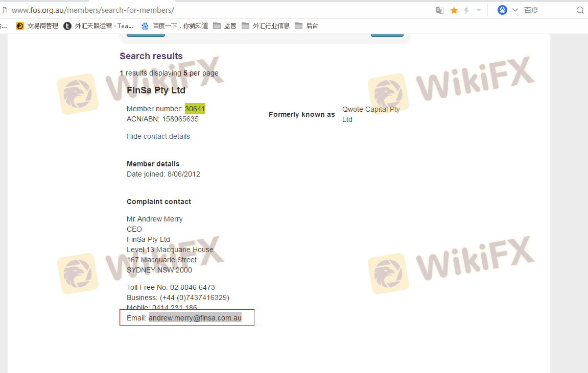Click the lightning speed mode icon
The width and height of the screenshot is (588, 373).
(466, 10)
